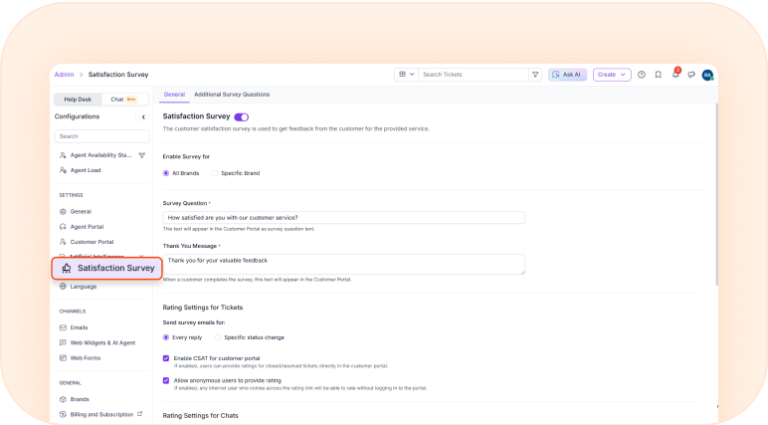
Task: Open the Emails channel settings
Action: pyautogui.click(x=79, y=328)
